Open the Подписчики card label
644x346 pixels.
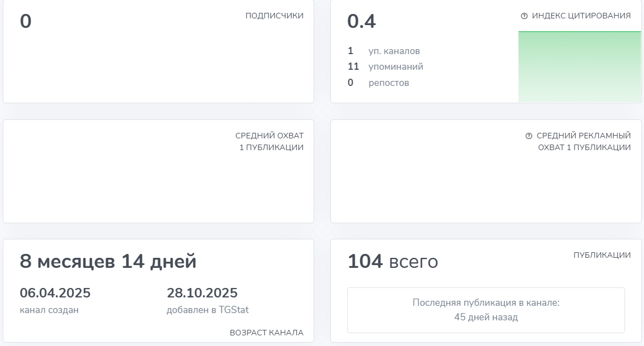coord(274,16)
